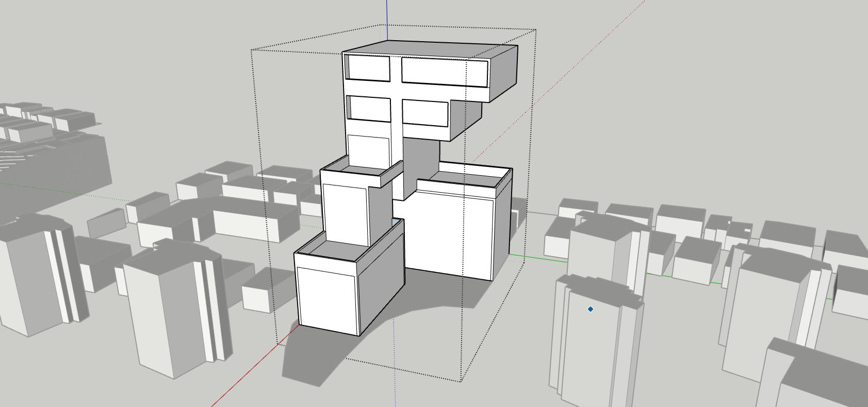The height and width of the screenshot is (407, 868).
Task: Click the green axis line right of the building
Action: click(x=536, y=258)
